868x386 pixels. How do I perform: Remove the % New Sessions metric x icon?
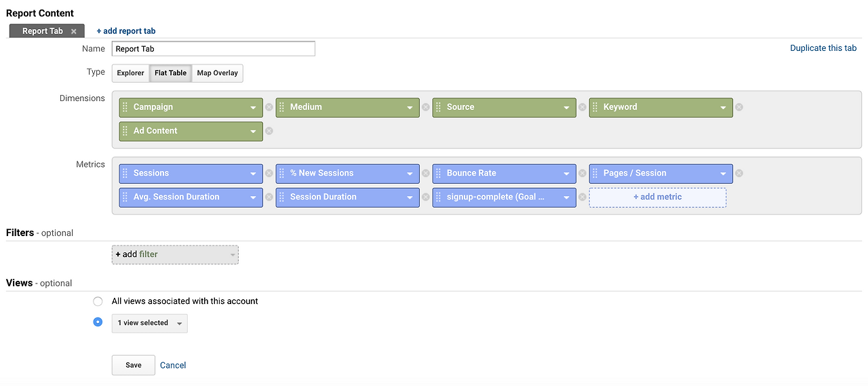(x=426, y=174)
